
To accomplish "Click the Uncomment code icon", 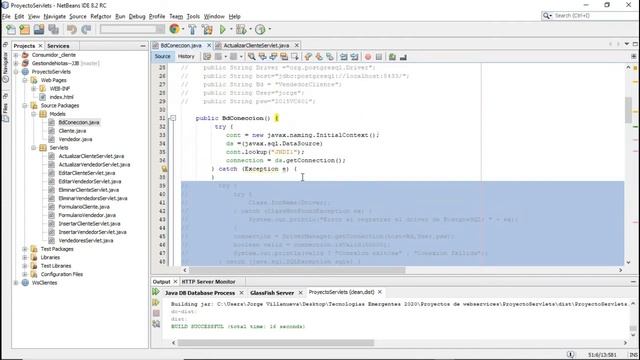I will (403, 57).
